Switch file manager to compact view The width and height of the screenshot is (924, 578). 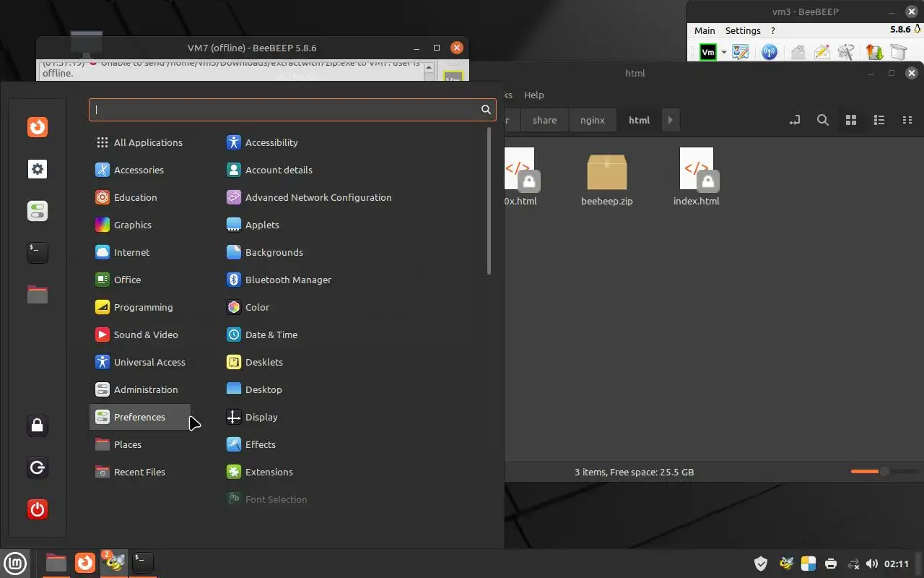[907, 121]
